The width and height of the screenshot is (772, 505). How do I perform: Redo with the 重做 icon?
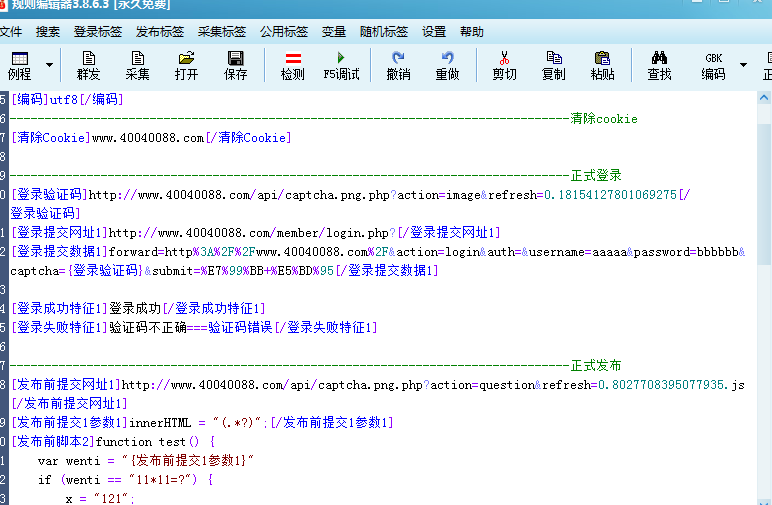coord(447,65)
